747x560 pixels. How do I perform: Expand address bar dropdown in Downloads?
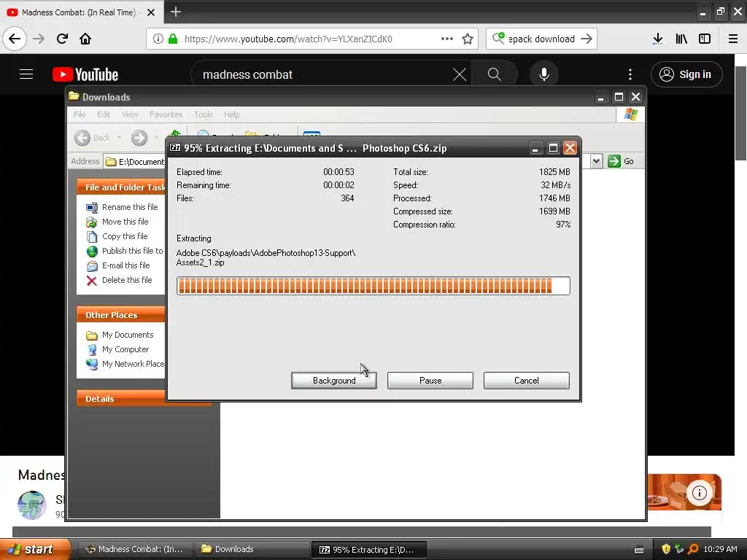tap(596, 161)
